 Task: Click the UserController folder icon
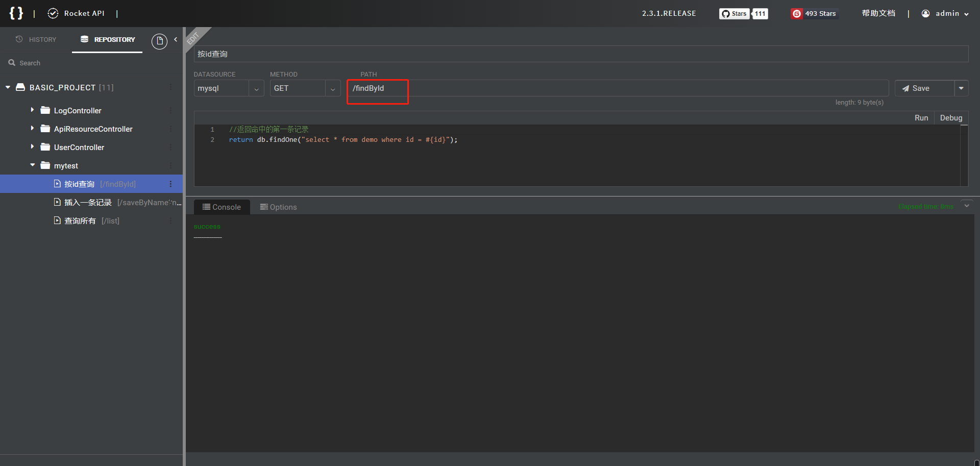pos(45,147)
